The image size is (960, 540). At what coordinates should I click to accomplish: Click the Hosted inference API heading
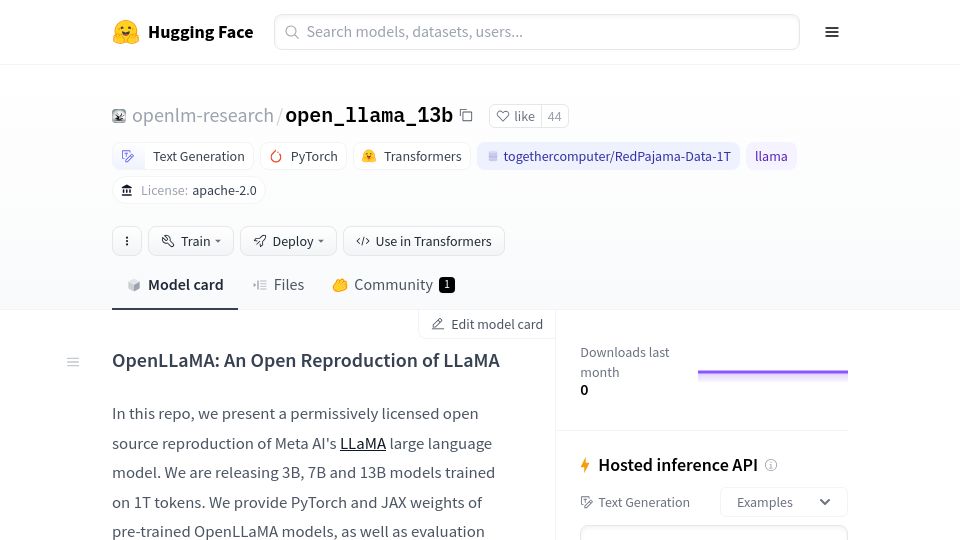pos(678,465)
